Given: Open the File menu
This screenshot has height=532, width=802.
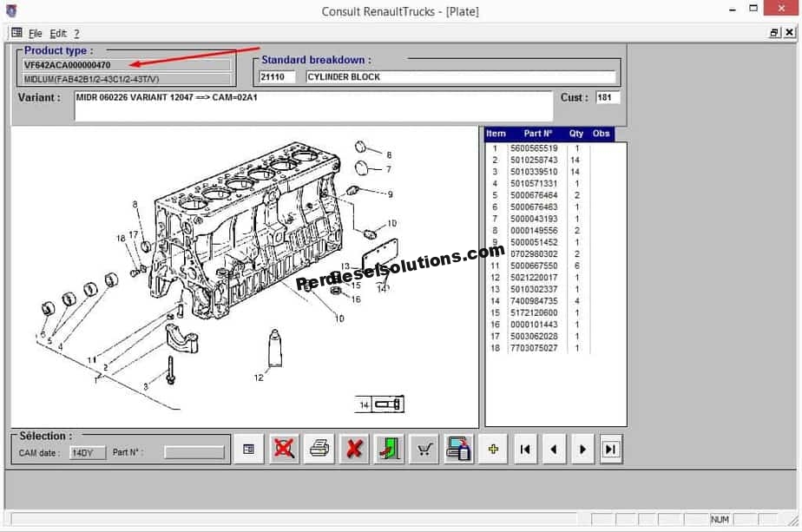Looking at the screenshot, I should [36, 34].
